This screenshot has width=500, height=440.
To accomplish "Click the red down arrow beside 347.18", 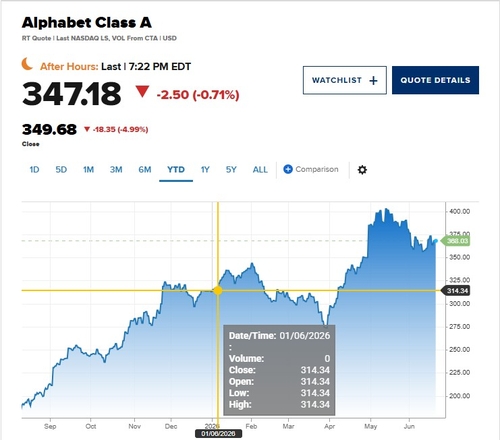I will (142, 92).
